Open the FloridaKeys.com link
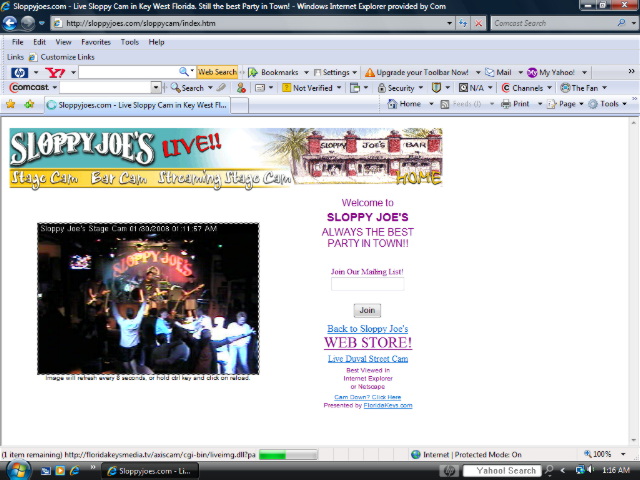 pyautogui.click(x=388, y=405)
